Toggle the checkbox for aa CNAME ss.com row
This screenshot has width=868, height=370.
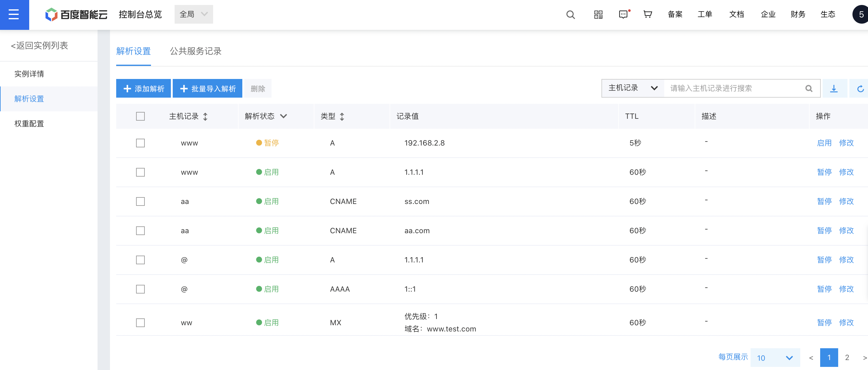pos(141,201)
